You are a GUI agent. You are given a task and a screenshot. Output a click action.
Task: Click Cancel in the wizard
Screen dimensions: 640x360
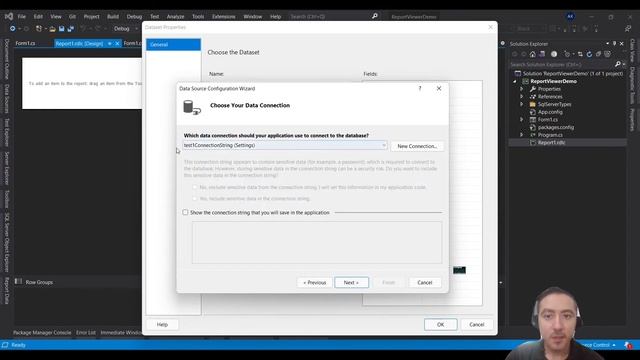424,282
